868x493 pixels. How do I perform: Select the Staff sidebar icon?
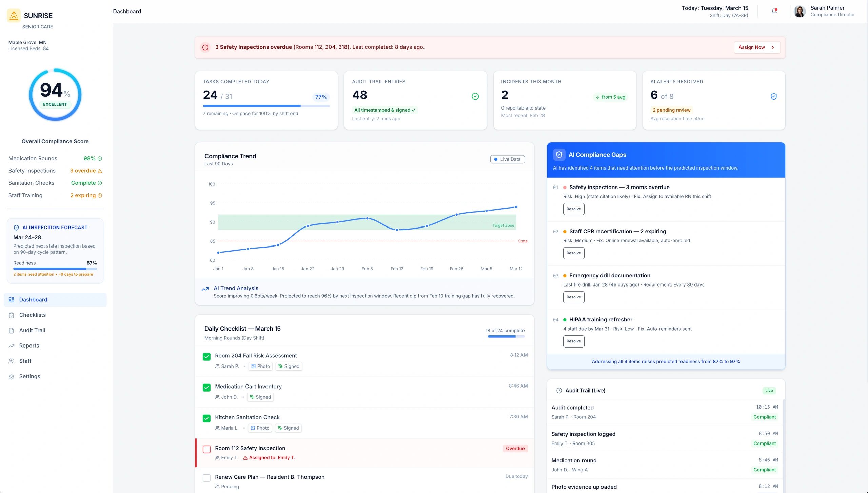[x=11, y=361]
